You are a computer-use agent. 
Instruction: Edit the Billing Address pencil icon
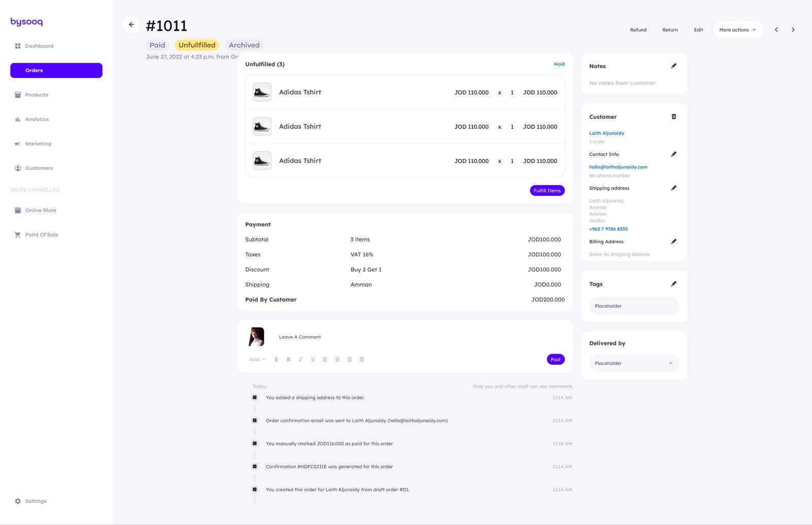point(673,241)
